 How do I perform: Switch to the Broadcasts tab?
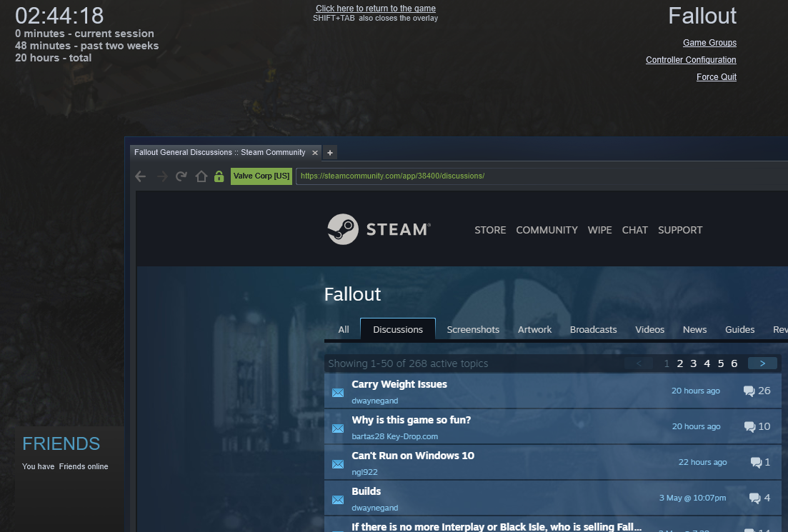593,329
